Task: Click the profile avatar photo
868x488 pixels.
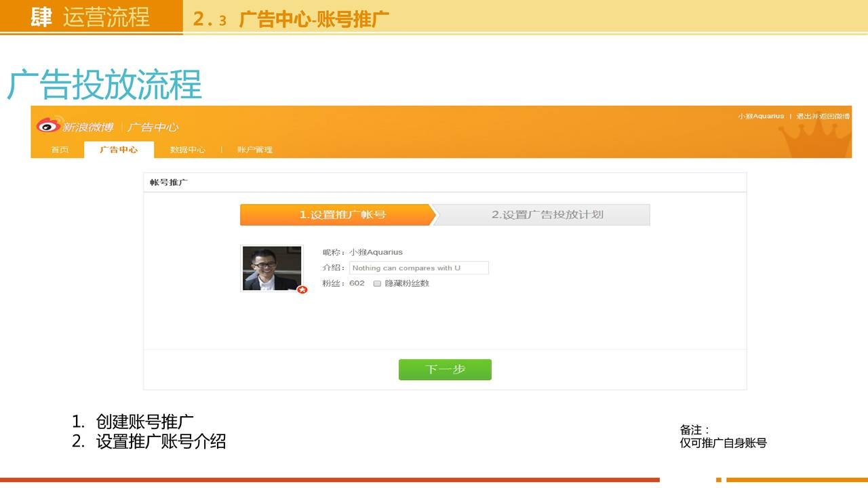Action: pyautogui.click(x=271, y=268)
